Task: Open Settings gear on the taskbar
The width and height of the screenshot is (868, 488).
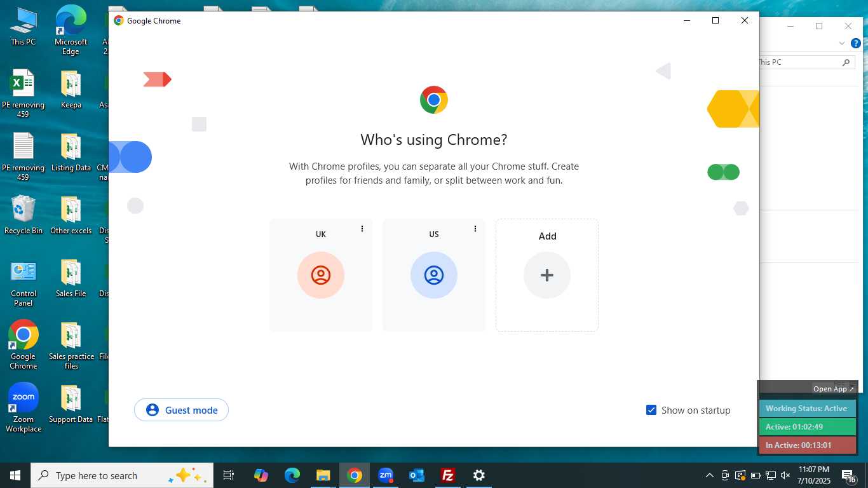Action: 479,475
